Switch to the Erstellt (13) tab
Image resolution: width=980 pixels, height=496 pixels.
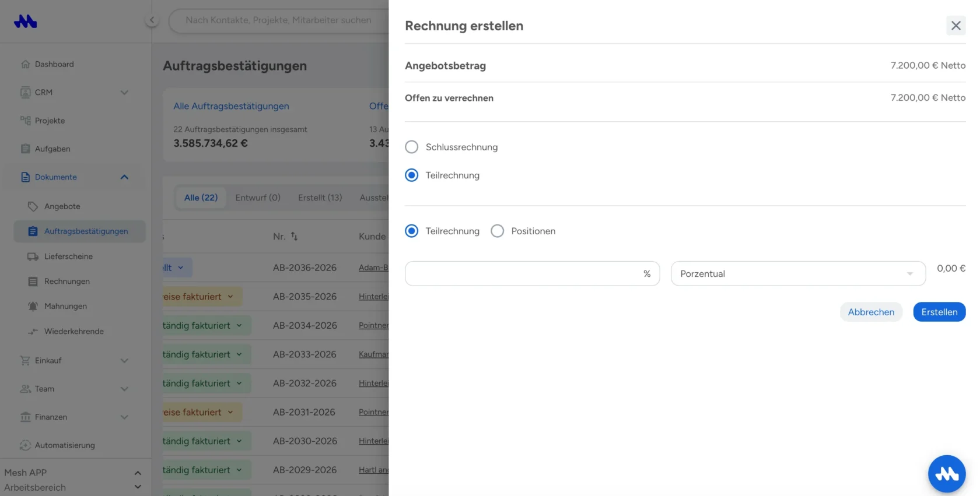pos(320,198)
